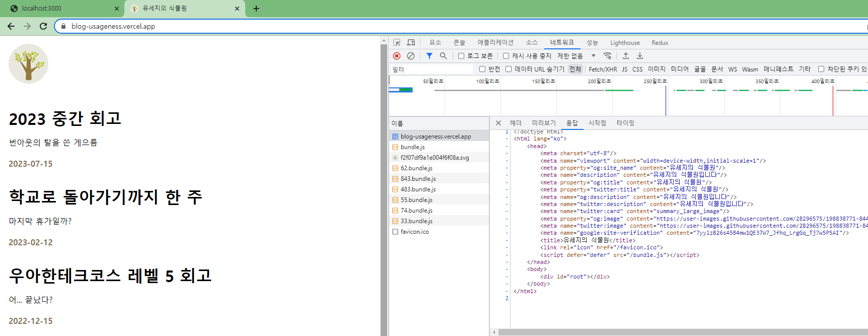Click the browser address bar URL
This screenshot has height=336, width=868.
click(113, 26)
